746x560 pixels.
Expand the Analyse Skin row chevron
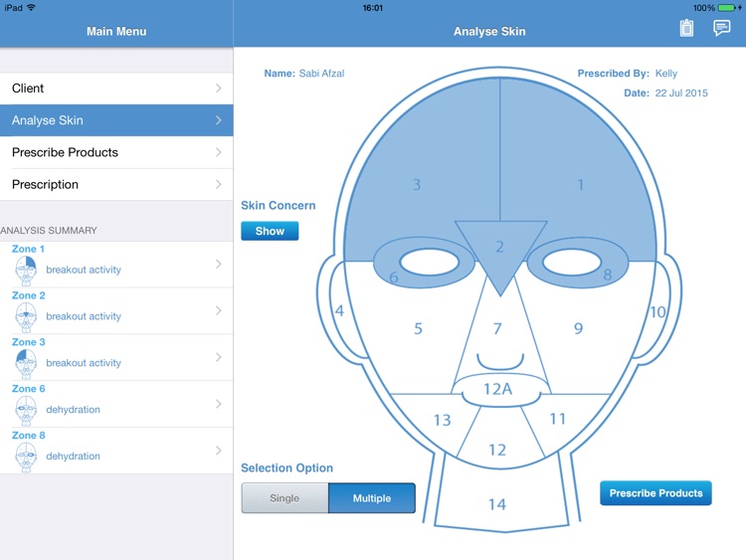(x=219, y=120)
